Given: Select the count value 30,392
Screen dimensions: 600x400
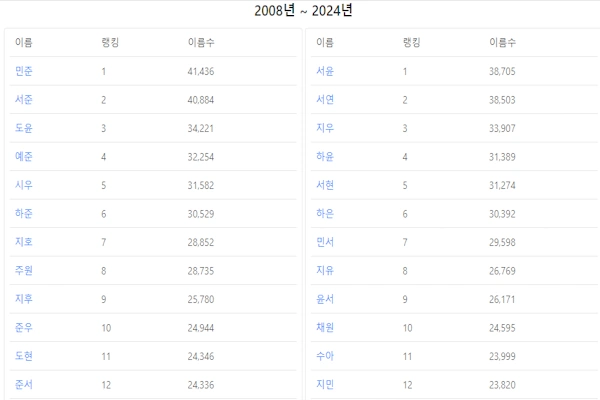Looking at the screenshot, I should coord(502,214).
